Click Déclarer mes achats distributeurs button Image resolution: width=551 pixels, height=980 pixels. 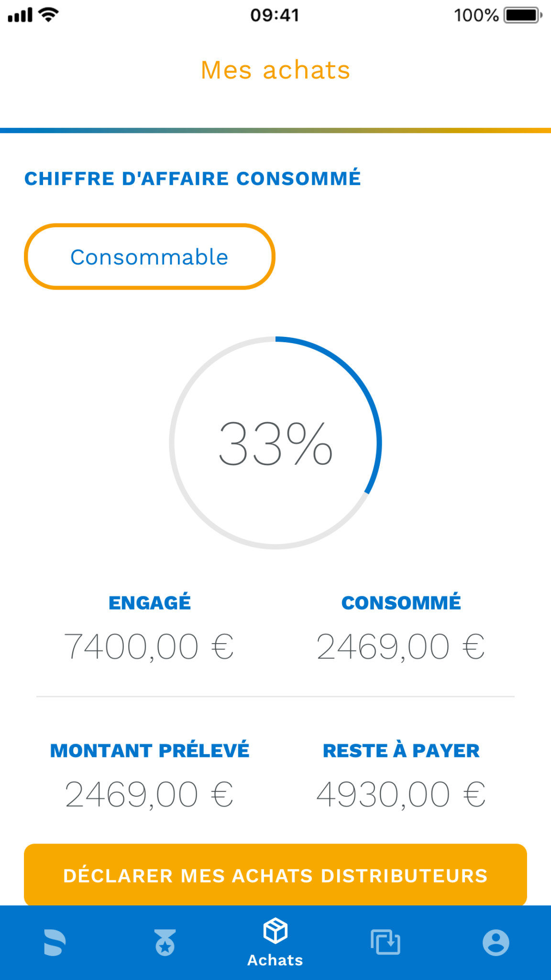(275, 875)
